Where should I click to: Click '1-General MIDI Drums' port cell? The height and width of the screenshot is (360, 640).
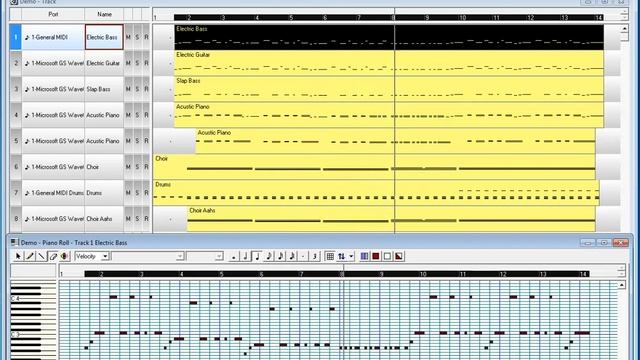tap(53, 193)
